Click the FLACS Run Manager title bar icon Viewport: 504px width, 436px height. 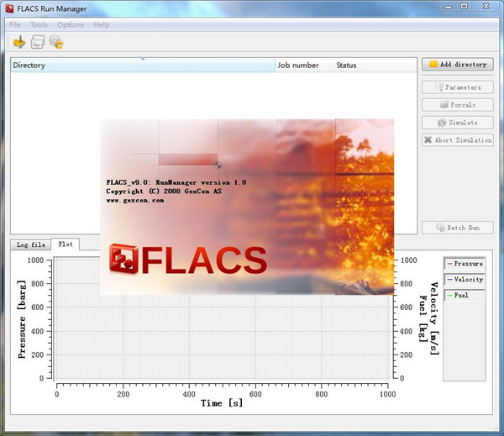tap(9, 8)
